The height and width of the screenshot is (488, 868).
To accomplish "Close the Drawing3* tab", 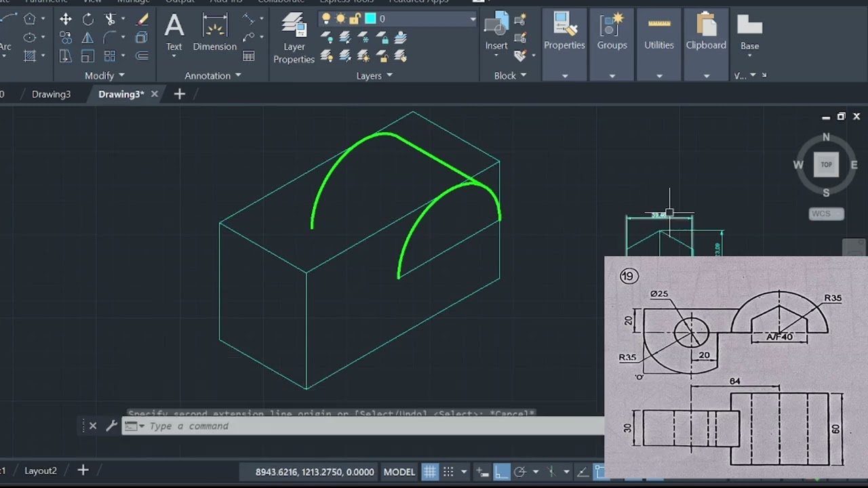I will (154, 94).
